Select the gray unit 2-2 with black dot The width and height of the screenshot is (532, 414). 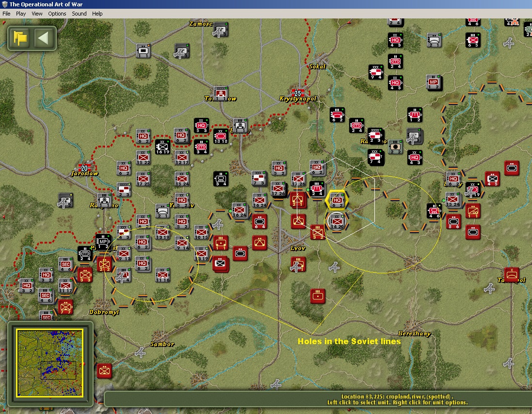pyautogui.click(x=395, y=147)
